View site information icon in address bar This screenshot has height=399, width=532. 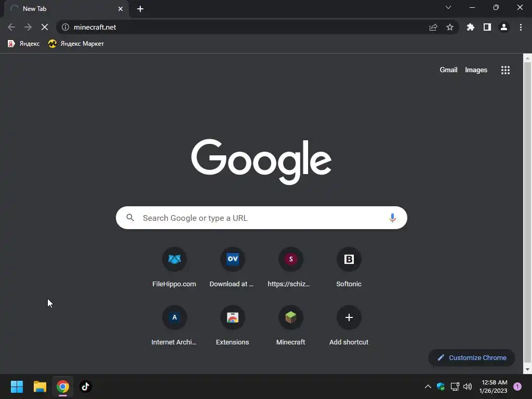[65, 27]
